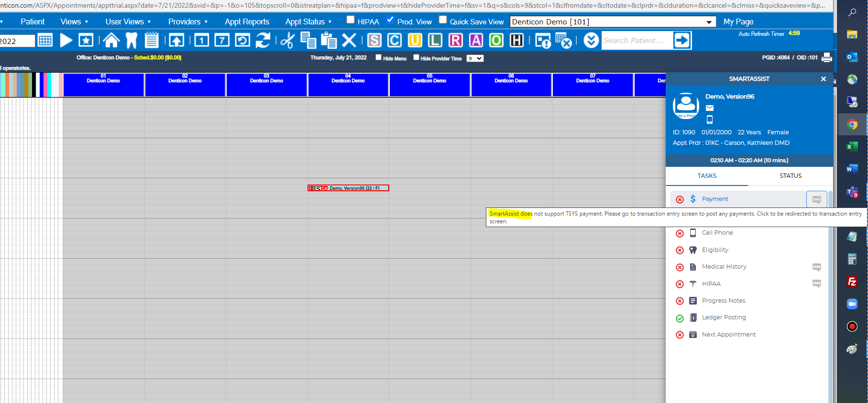This screenshot has height=403, width=868.
Task: Toggle the blue C status filter
Action: pyautogui.click(x=395, y=41)
